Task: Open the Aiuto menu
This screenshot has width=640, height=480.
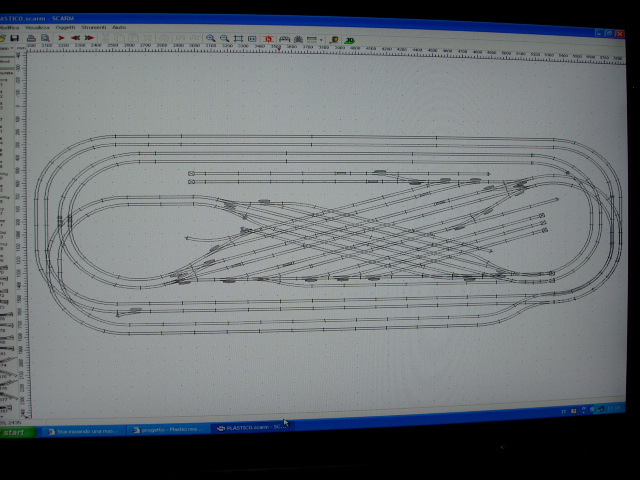Action: tap(119, 27)
